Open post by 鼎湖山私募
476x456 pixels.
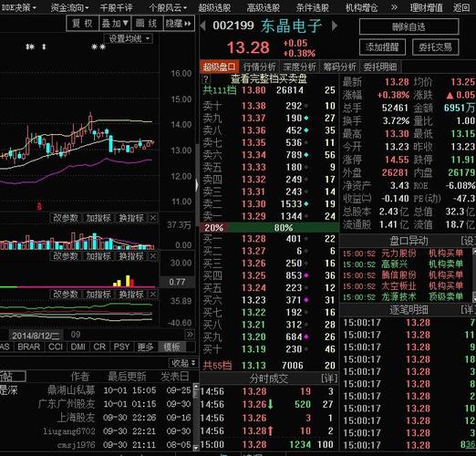71,390
